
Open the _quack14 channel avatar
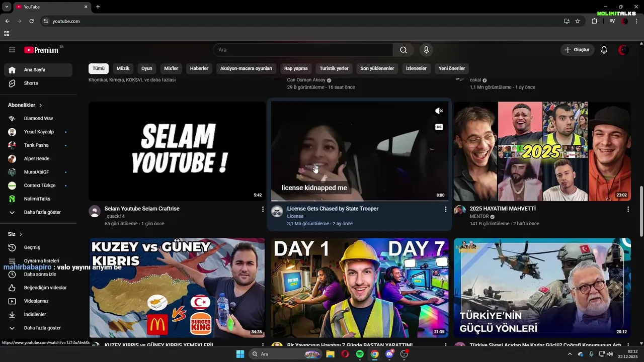point(95,211)
